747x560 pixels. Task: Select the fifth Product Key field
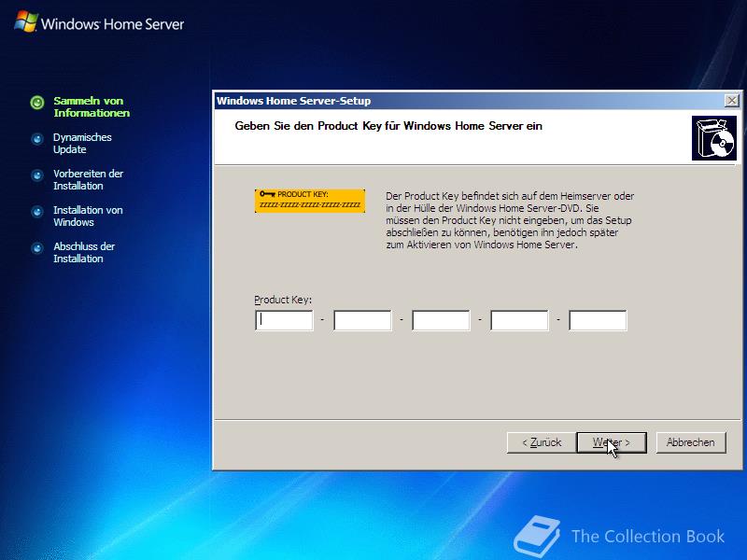pyautogui.click(x=598, y=320)
